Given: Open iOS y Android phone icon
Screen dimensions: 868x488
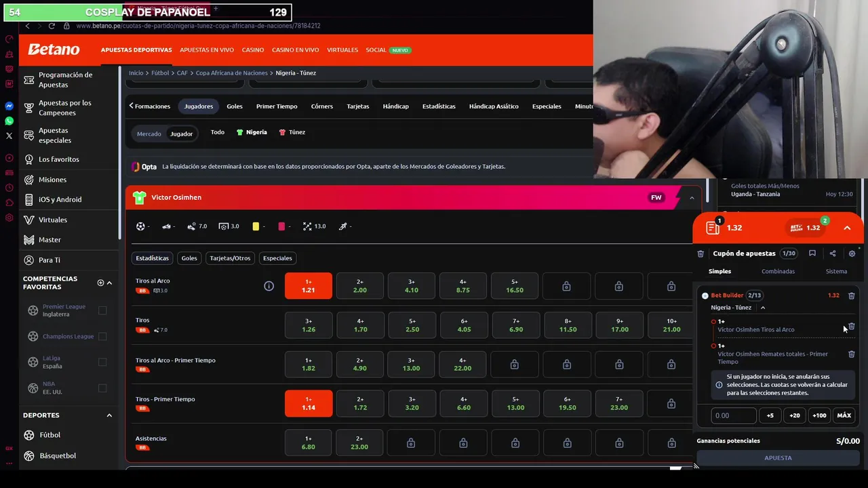Looking at the screenshot, I should point(28,199).
